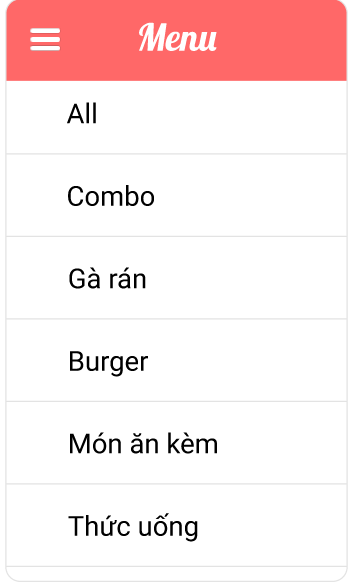
Task: Choose the Combo category
Action: (x=176, y=195)
